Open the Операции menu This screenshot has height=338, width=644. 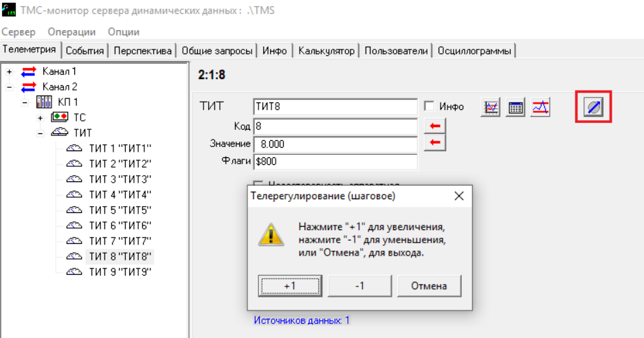coord(71,32)
